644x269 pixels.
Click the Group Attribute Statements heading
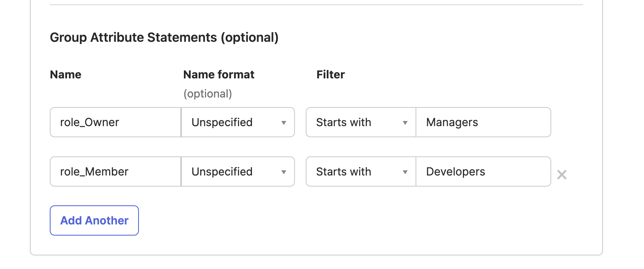(x=164, y=37)
